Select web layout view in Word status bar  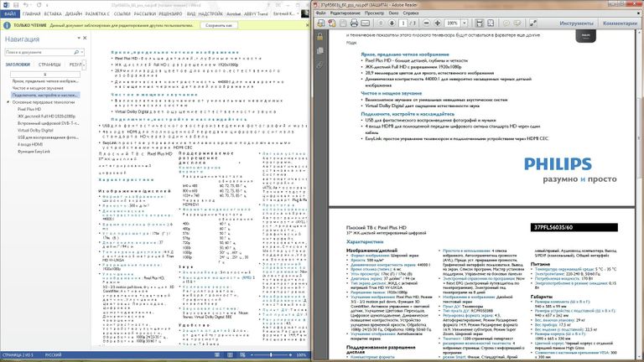tap(242, 355)
